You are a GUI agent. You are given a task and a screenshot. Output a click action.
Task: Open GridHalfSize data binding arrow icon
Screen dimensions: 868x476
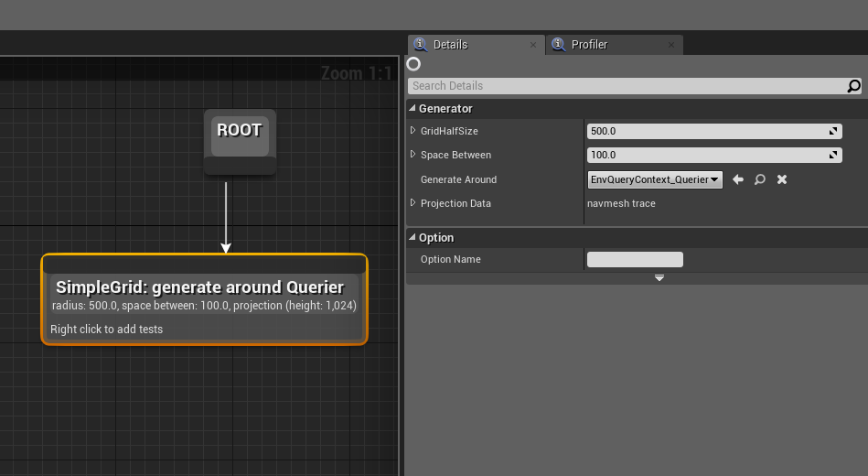(833, 131)
